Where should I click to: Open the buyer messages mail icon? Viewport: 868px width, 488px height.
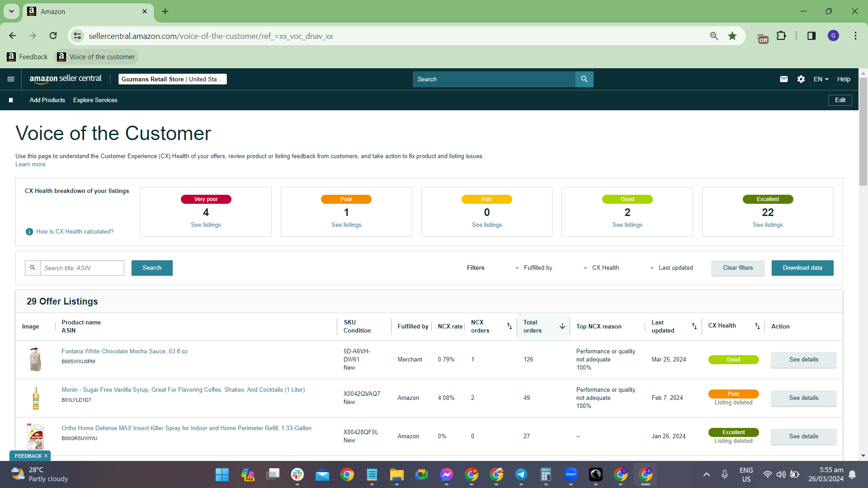(784, 79)
